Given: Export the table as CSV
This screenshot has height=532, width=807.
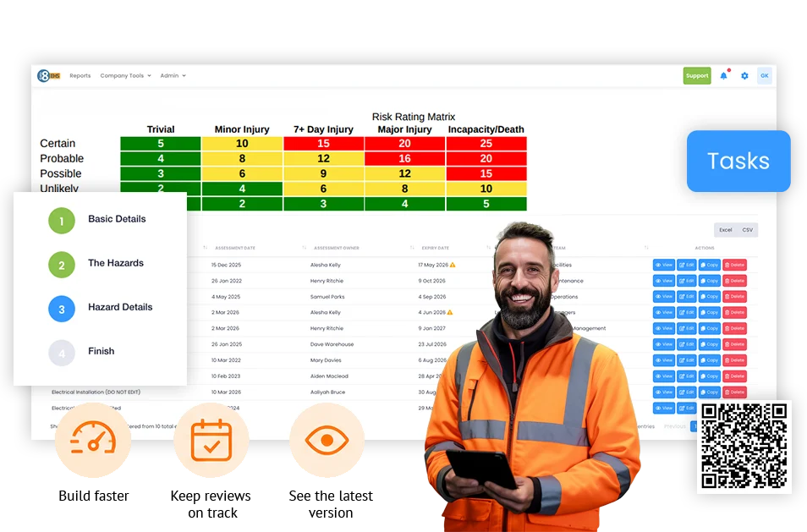Looking at the screenshot, I should coord(747,230).
